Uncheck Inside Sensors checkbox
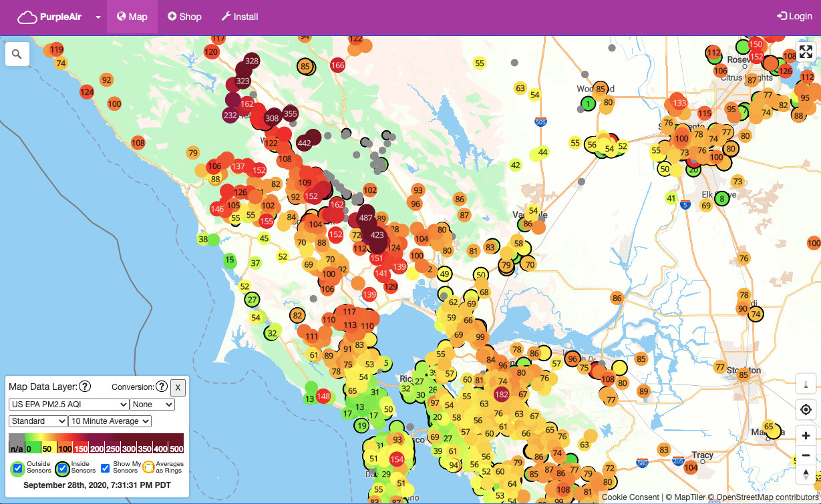Viewport: 821px width, 504px height. pyautogui.click(x=62, y=467)
